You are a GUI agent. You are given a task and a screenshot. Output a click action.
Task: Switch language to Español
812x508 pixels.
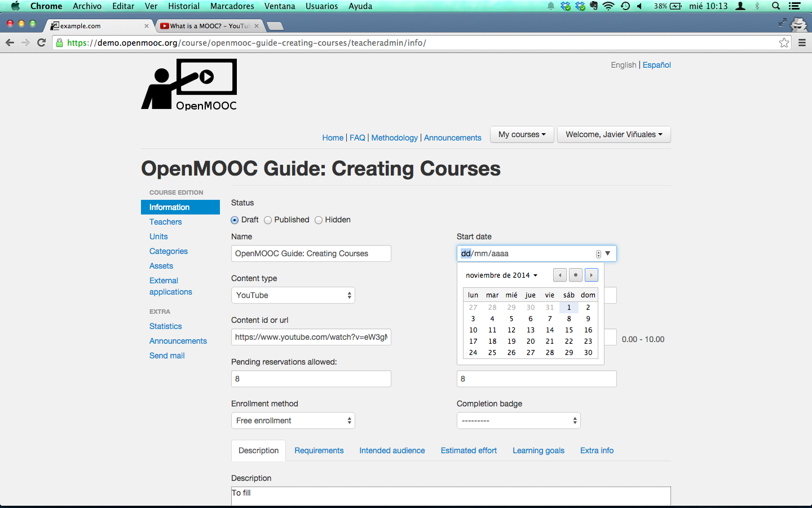[657, 65]
